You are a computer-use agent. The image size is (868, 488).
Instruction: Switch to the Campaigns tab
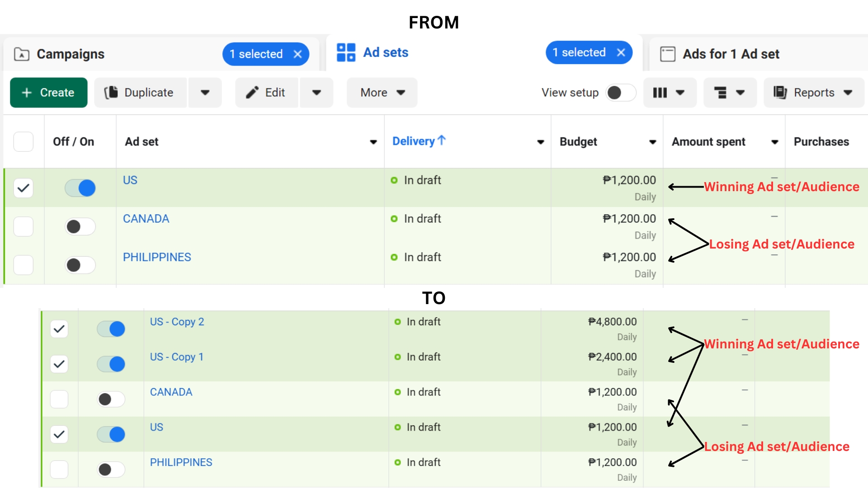(x=71, y=54)
